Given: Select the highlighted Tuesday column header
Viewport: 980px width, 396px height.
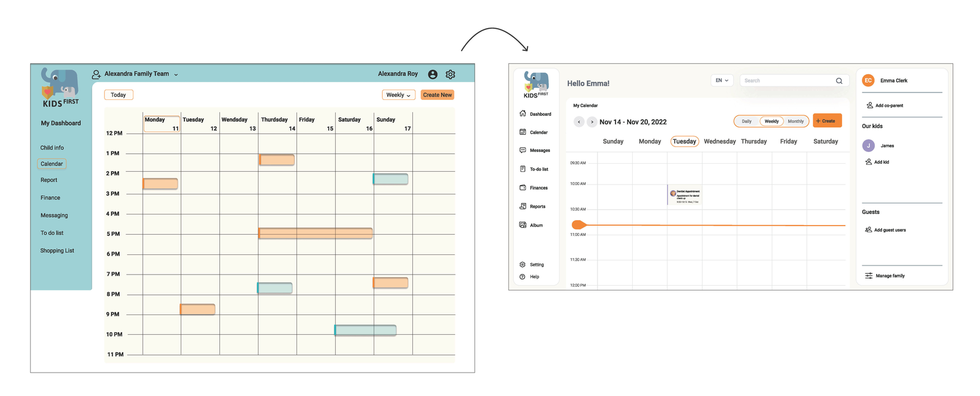Looking at the screenshot, I should click(684, 142).
